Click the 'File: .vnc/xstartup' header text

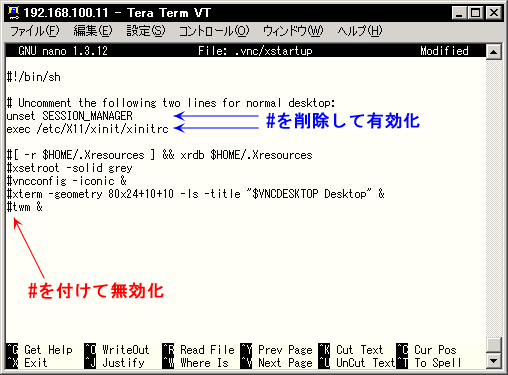point(255,51)
